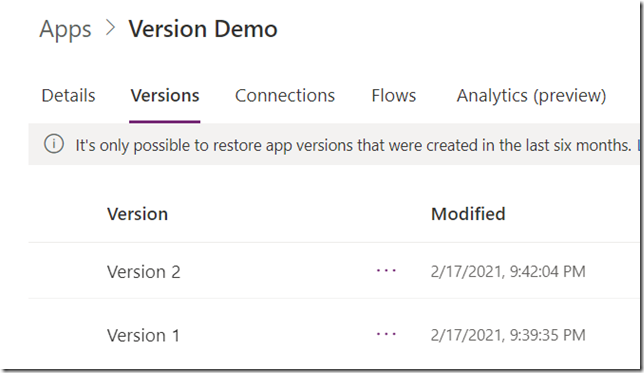This screenshot has width=644, height=373.
Task: Select the Versions tab
Action: click(x=165, y=96)
